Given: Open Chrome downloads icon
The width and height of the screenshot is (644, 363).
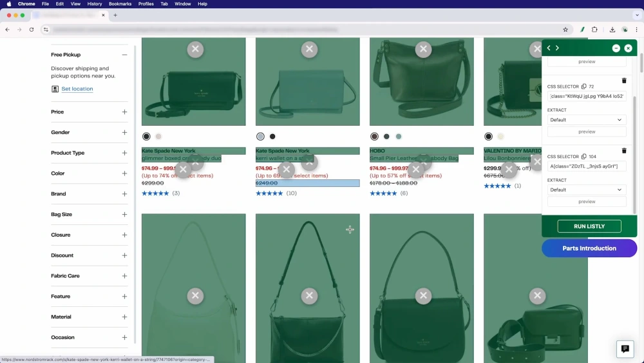Looking at the screenshot, I should click(x=612, y=30).
